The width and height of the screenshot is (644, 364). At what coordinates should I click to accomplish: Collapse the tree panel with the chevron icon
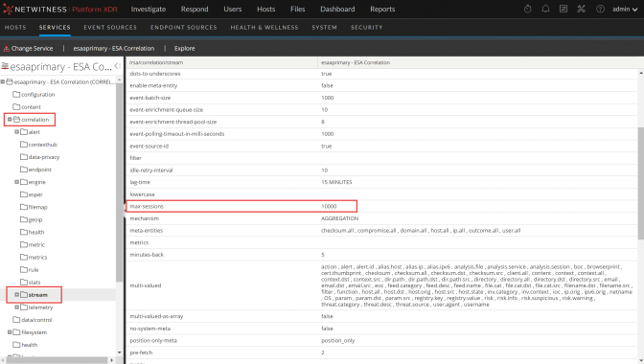(118, 66)
